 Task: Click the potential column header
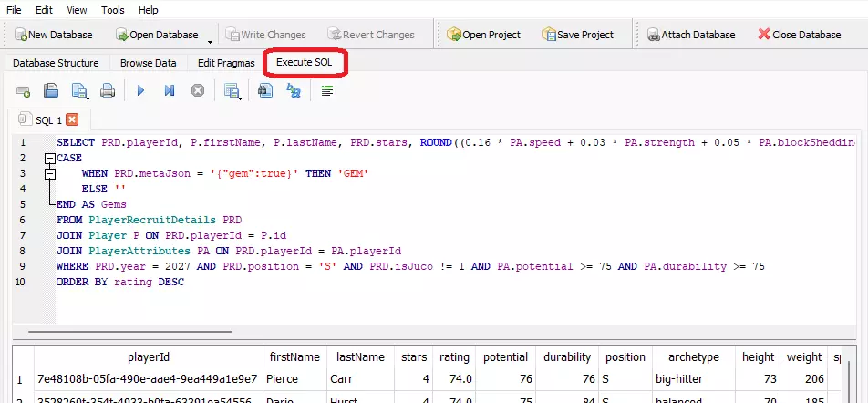[x=506, y=357]
